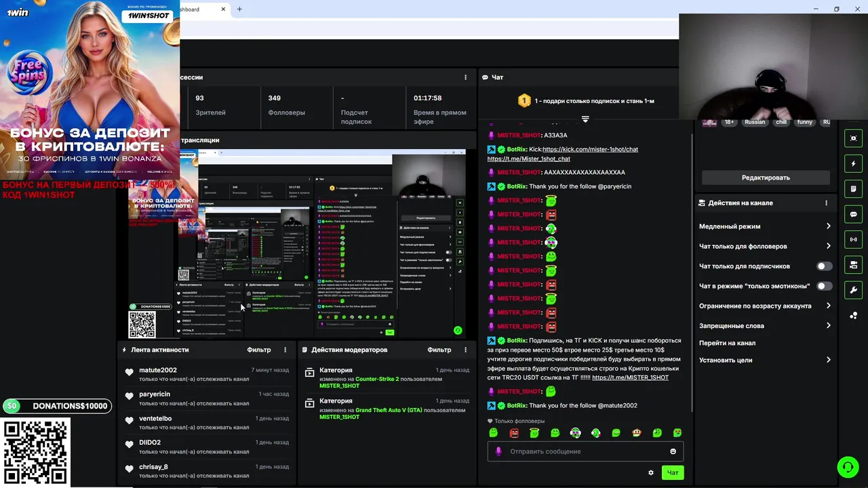Click the funny stream tag
This screenshot has height=488, width=868.
pos(804,123)
